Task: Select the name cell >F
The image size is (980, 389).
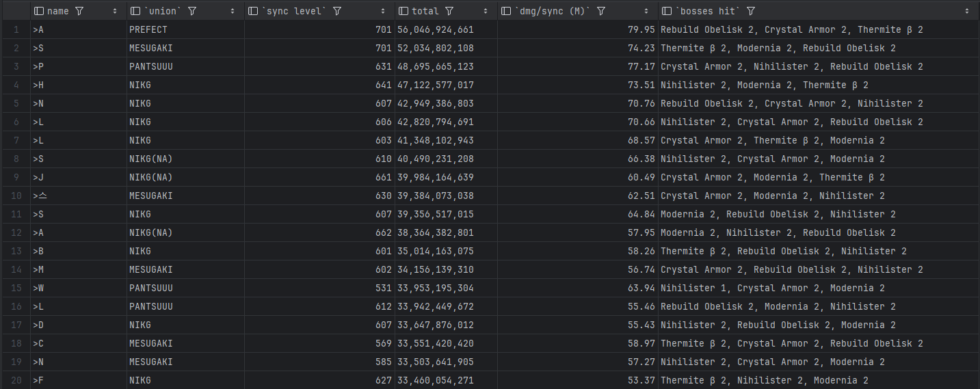Action: (79, 380)
